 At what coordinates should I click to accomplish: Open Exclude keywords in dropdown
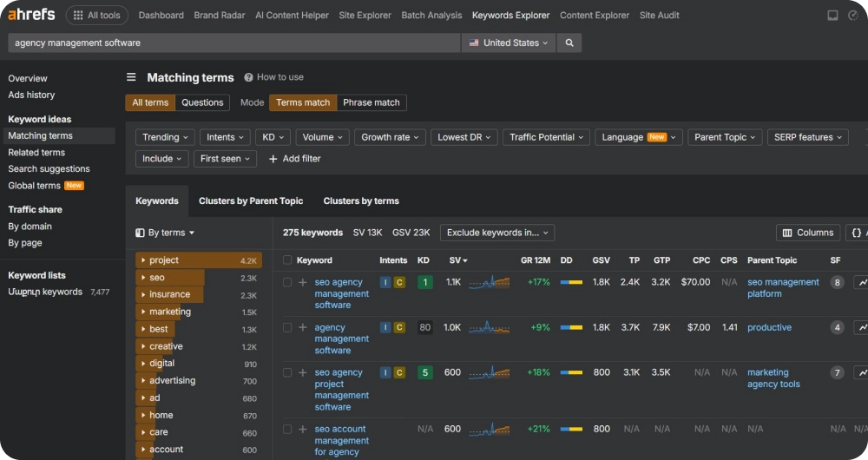click(497, 233)
